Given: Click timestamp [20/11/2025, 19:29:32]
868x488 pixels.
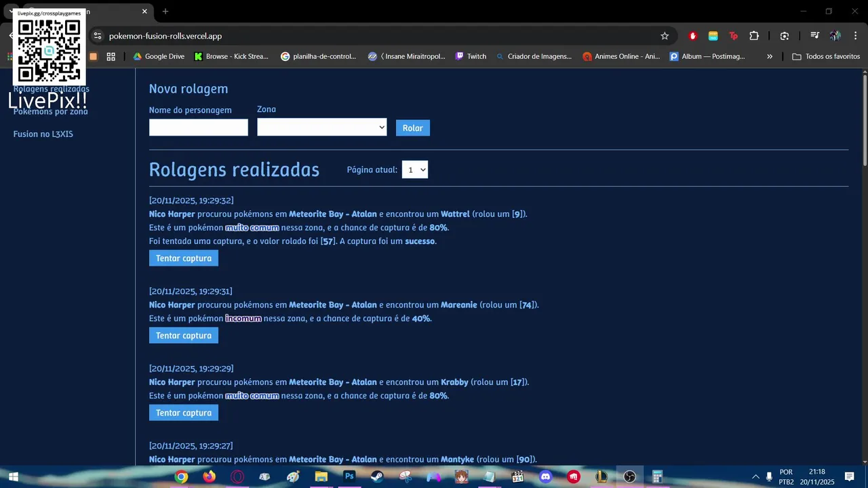Looking at the screenshot, I should coord(191,201).
